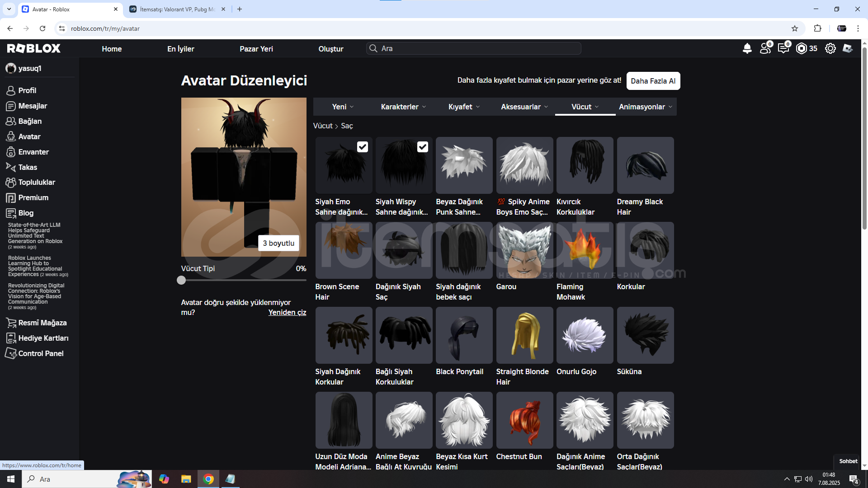Expand the Animasyonlar dropdown tab
The image size is (868, 488).
(x=646, y=107)
